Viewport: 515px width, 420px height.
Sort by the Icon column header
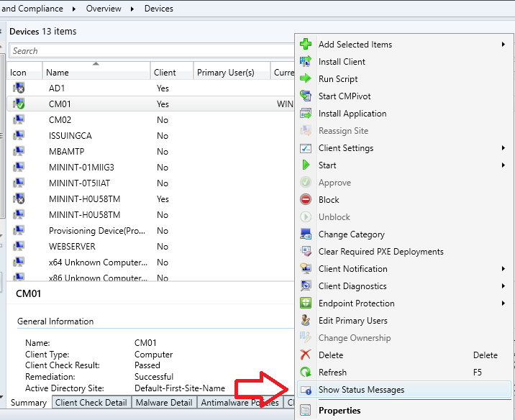pyautogui.click(x=24, y=71)
